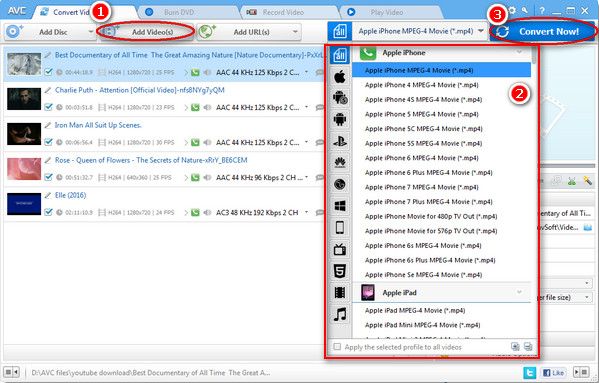Click the scissors clip icon
The image size is (599, 383).
[571, 181]
